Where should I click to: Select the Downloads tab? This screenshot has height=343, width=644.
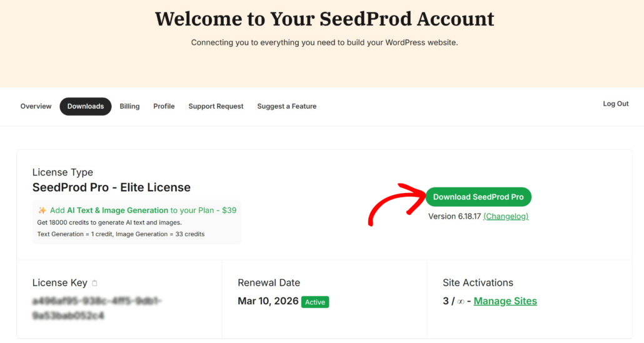click(x=86, y=106)
